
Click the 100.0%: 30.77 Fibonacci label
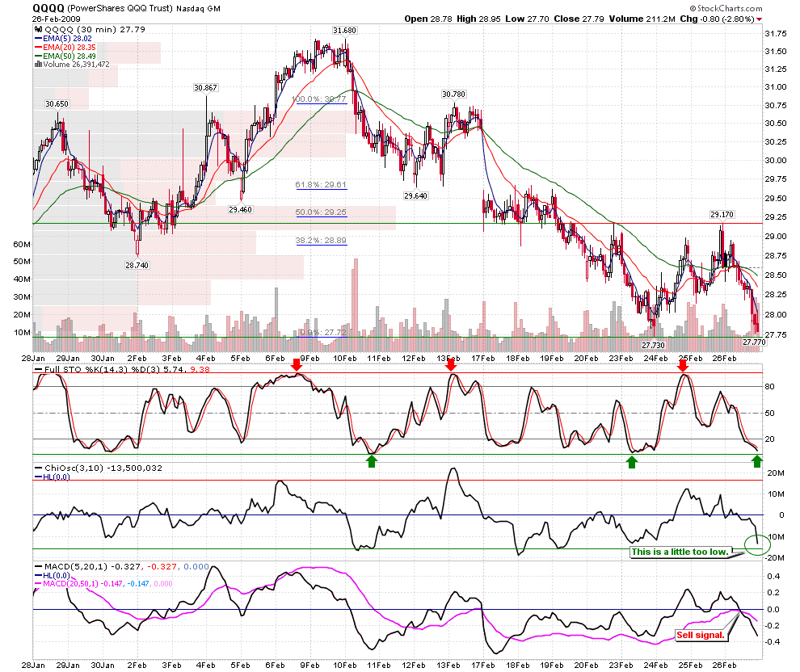pos(319,99)
